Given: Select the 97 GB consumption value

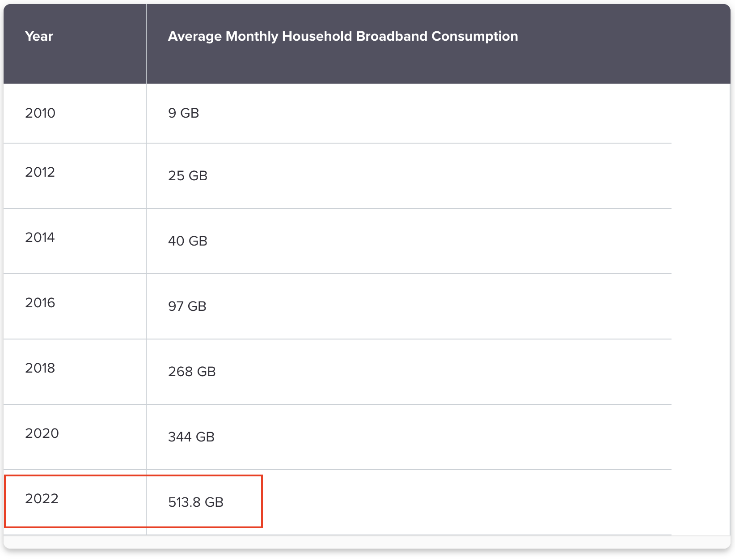Looking at the screenshot, I should (187, 306).
